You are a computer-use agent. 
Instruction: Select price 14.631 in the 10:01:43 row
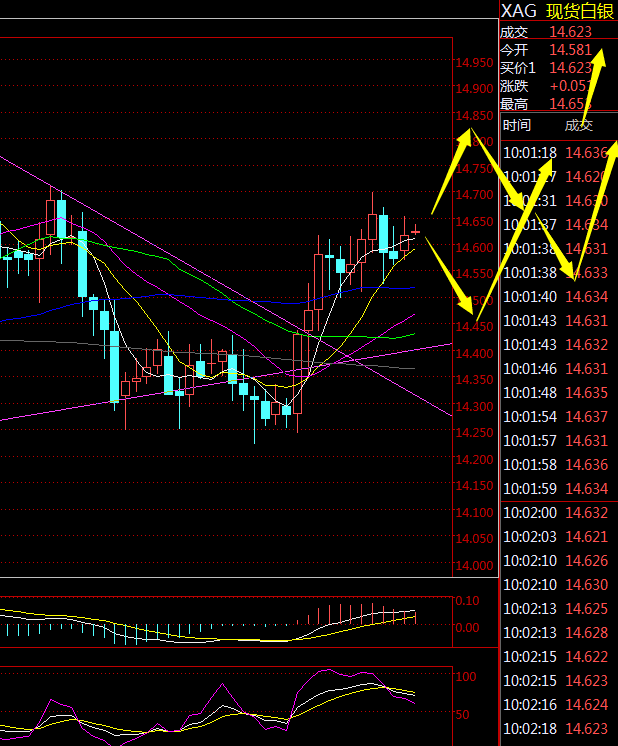tap(587, 320)
